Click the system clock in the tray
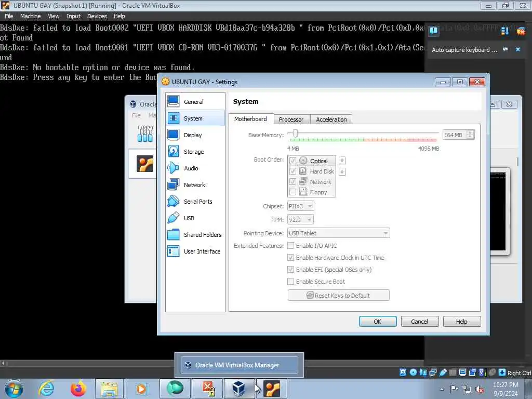Screen dimensions: 532x399 [506, 389]
